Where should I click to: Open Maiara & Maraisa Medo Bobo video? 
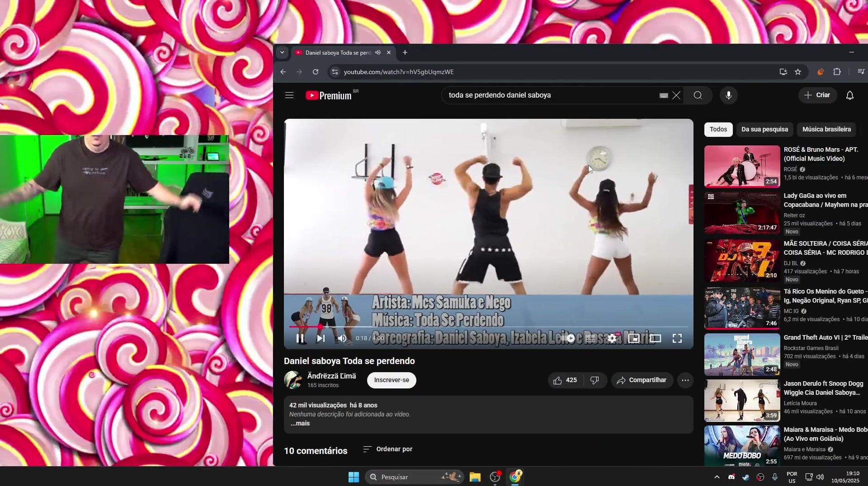coord(742,446)
